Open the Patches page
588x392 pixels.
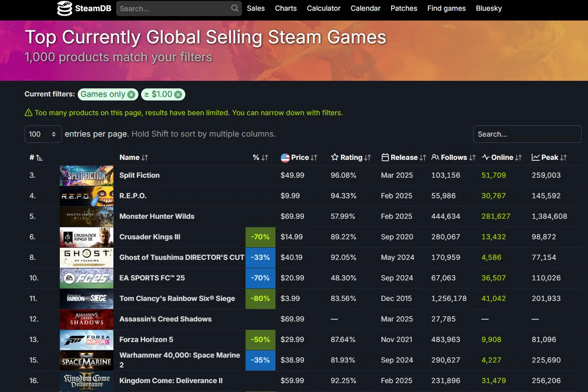[x=404, y=8]
